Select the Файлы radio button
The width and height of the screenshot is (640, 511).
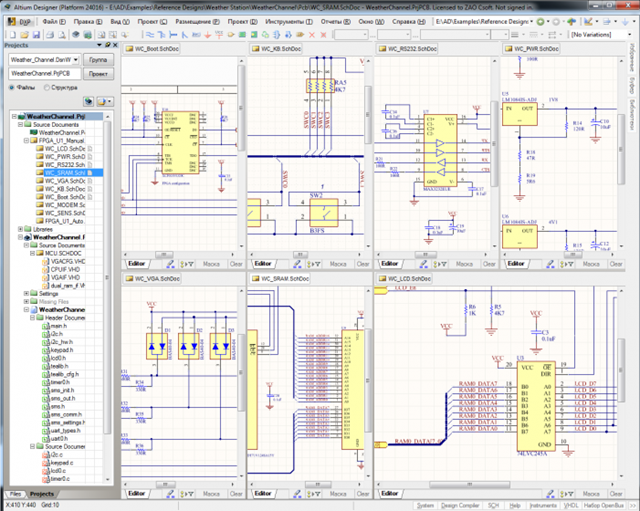click(x=11, y=87)
